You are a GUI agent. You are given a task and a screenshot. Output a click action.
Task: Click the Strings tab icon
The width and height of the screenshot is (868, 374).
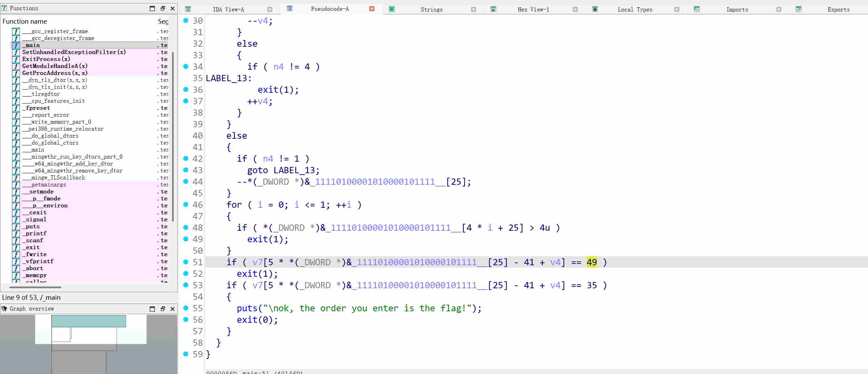392,9
